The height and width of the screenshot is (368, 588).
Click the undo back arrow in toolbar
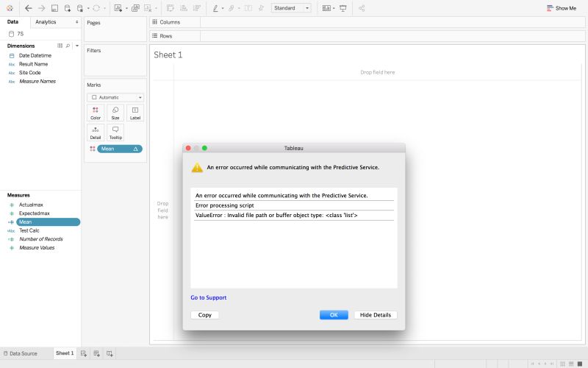pos(29,8)
